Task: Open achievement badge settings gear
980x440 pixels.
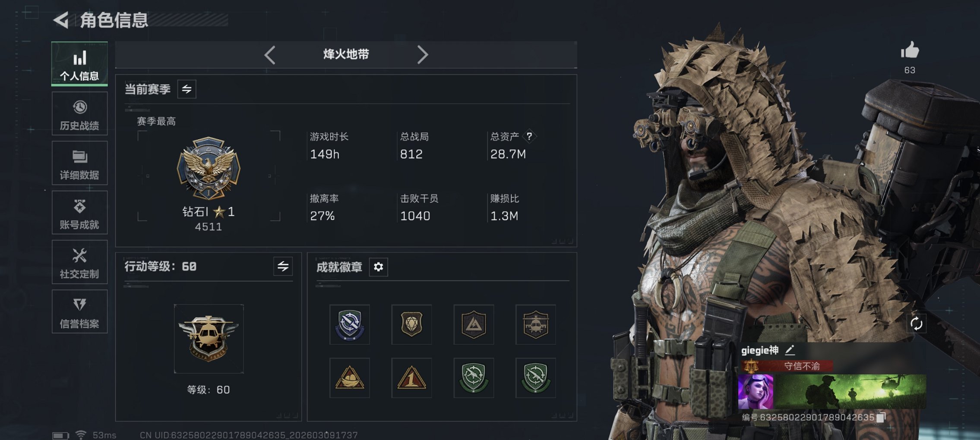Action: click(x=378, y=267)
